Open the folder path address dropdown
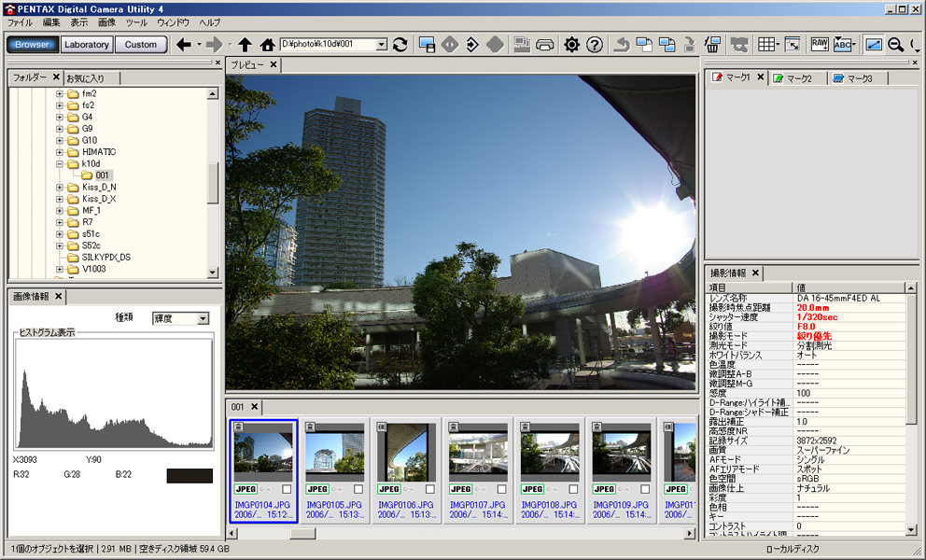926x560 pixels. (381, 43)
